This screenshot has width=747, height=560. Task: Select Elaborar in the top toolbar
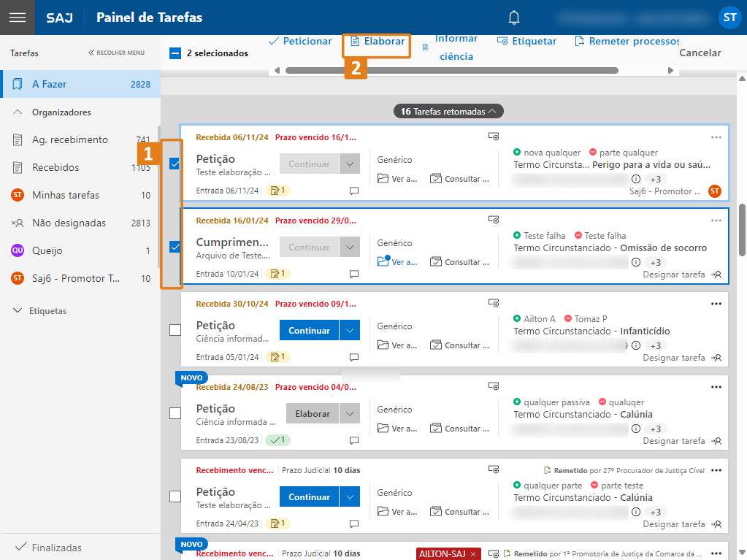378,42
